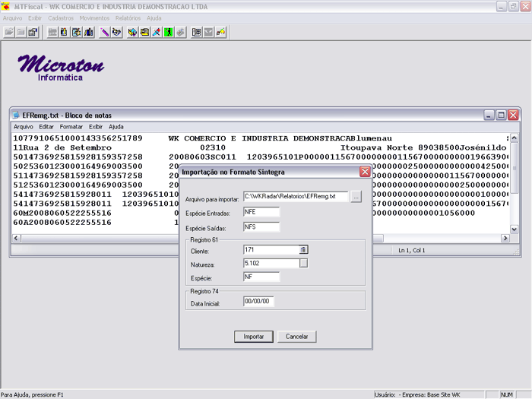
Task: Click the Notepad icon in EFRemg.txt title bar
Action: pos(17,115)
